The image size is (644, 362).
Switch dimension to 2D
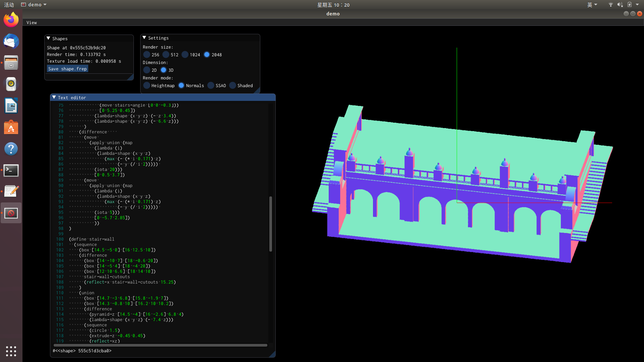(147, 70)
